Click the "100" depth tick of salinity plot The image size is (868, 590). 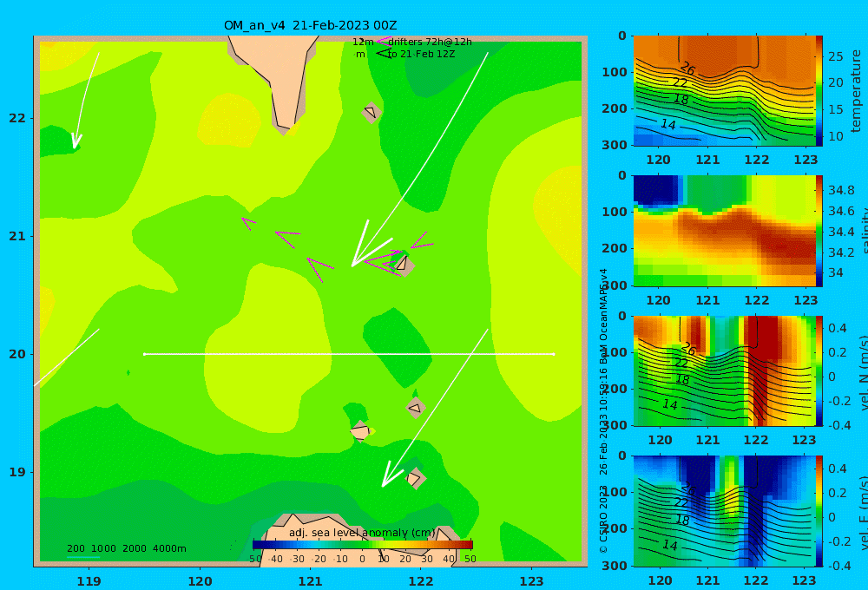(x=614, y=212)
